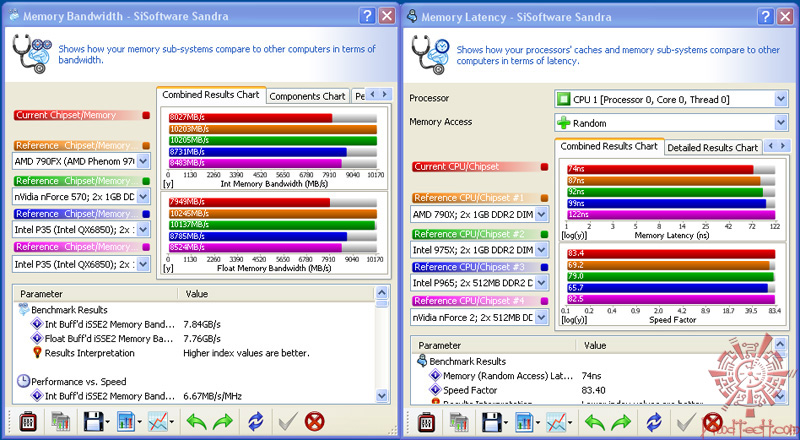Click tab scroll left arrow in Memory Bandwidth
The image size is (800, 440).
click(373, 94)
